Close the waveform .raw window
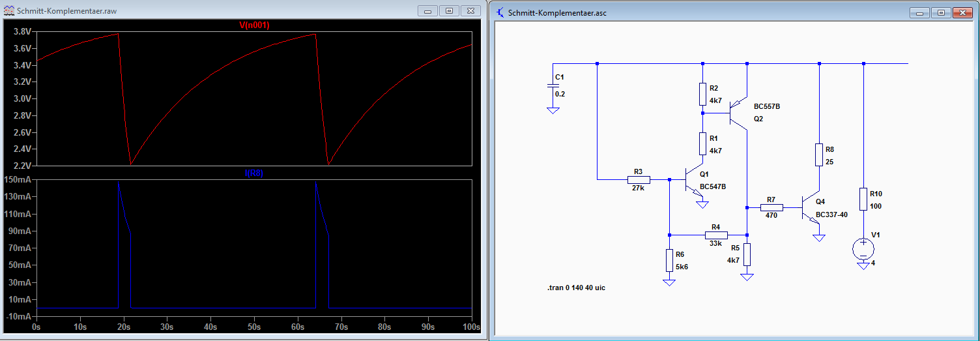This screenshot has width=980, height=341. pos(470,10)
